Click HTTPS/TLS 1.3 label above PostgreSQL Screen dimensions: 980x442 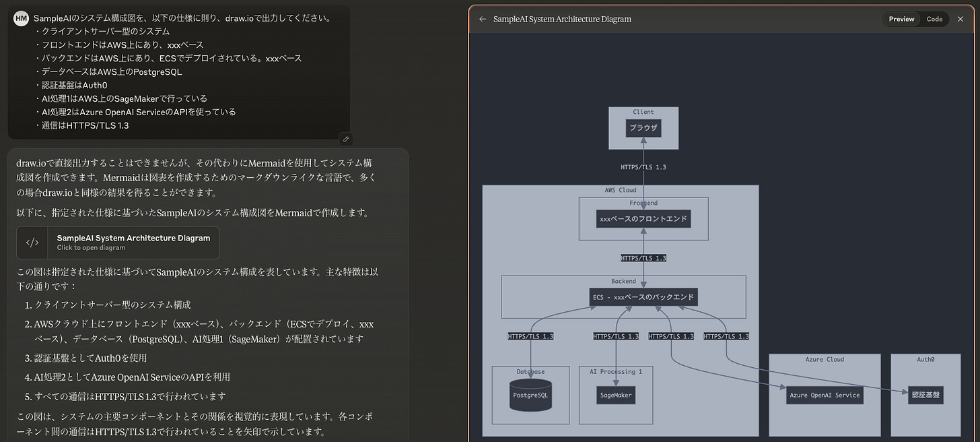[530, 336]
